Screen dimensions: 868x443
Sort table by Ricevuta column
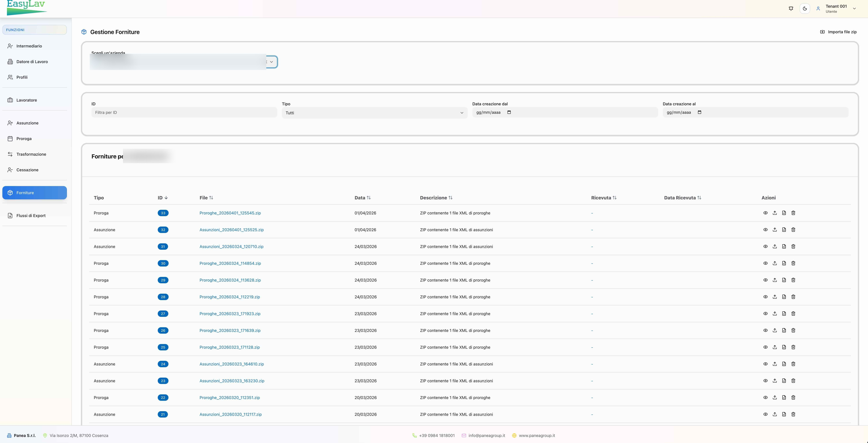[604, 198]
